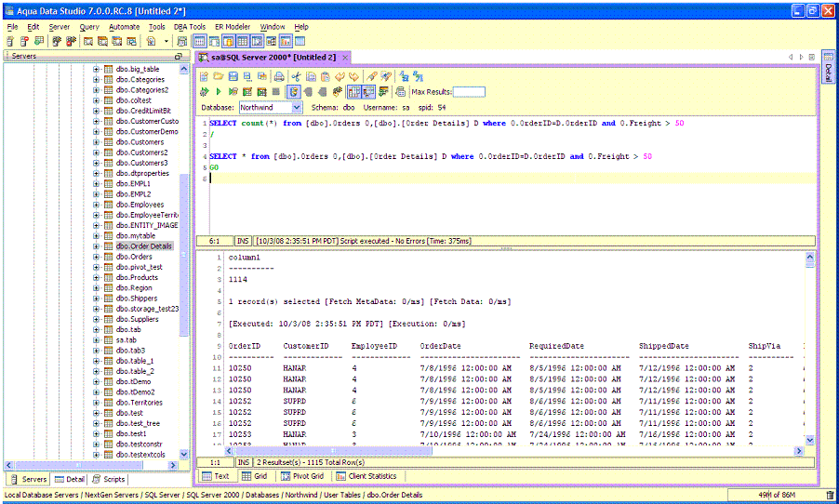Close the Untitled 2 query tab
The width and height of the screenshot is (839, 504).
click(345, 58)
